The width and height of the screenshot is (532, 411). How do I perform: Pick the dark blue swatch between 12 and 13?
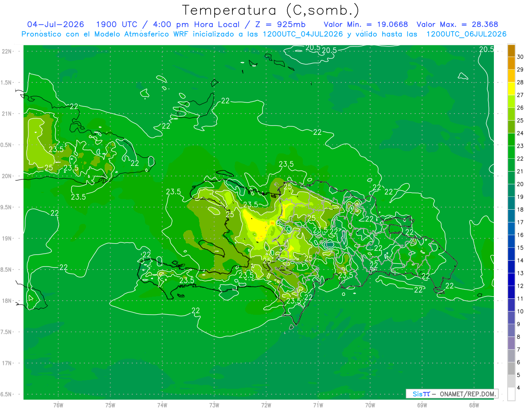click(x=511, y=280)
